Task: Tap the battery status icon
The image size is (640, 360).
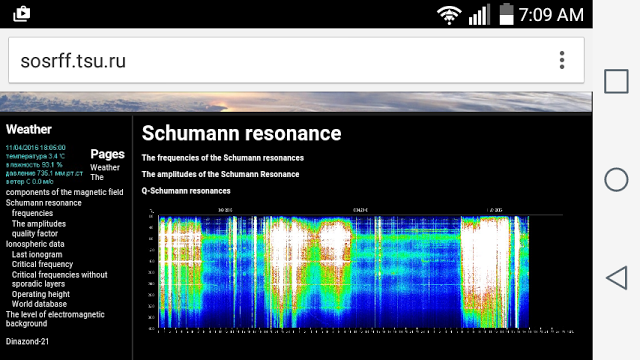Action: click(x=507, y=14)
